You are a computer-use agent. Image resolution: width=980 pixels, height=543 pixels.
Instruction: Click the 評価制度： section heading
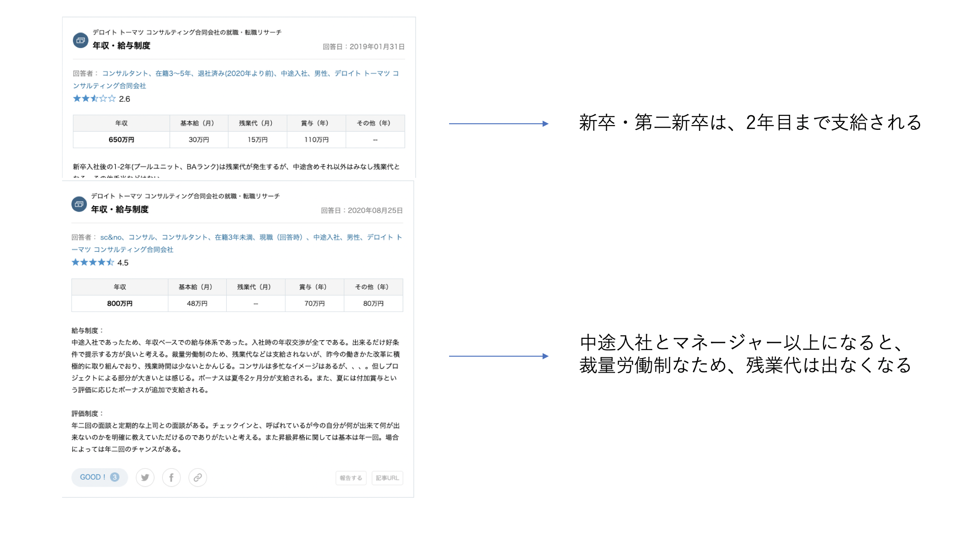(88, 414)
